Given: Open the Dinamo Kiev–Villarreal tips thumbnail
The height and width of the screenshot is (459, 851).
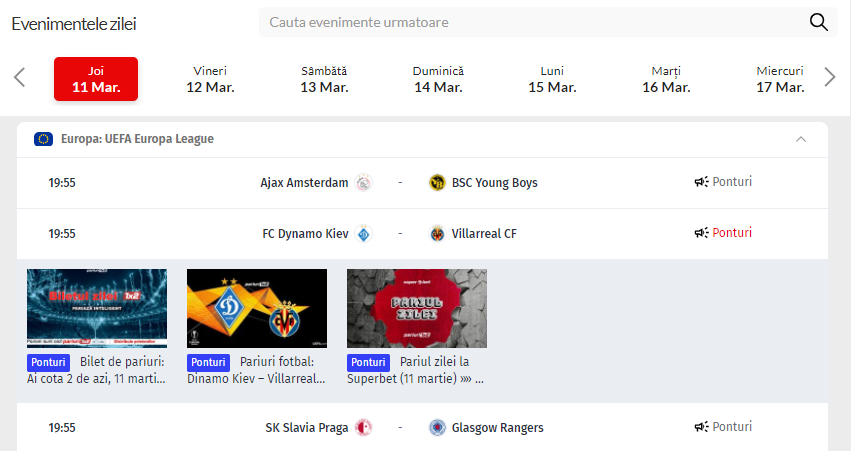Looking at the screenshot, I should (257, 308).
